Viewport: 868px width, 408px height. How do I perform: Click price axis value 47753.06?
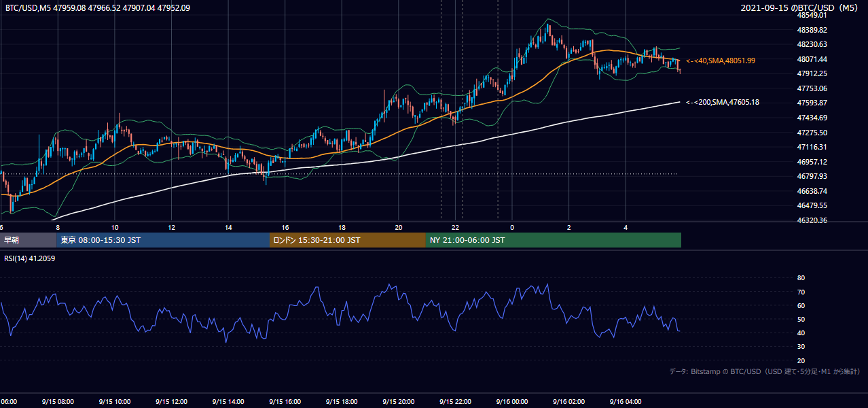812,88
